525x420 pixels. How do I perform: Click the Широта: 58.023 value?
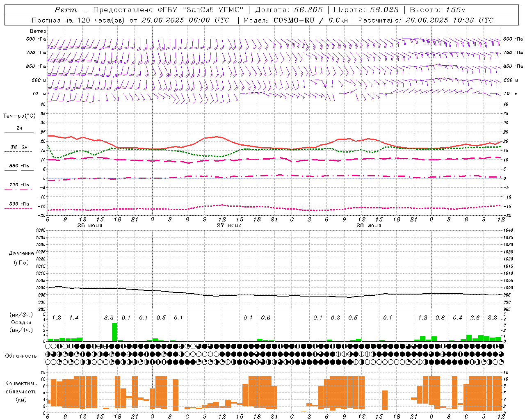coord(366,10)
